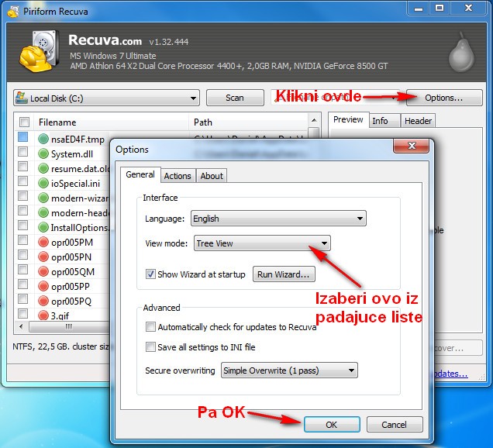Switch to the General tab in Options
Screen dimensions: 493x448
click(140, 174)
